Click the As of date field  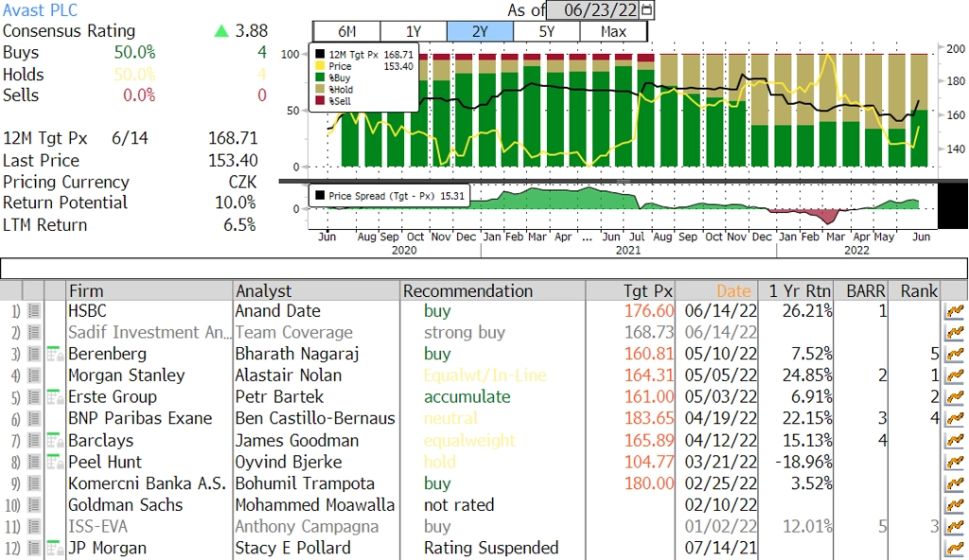tap(593, 9)
